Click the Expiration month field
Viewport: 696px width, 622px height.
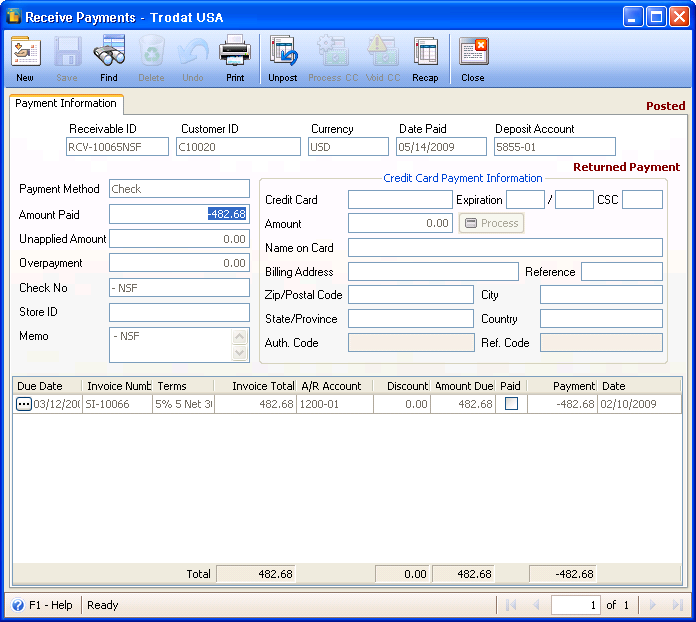click(x=526, y=199)
